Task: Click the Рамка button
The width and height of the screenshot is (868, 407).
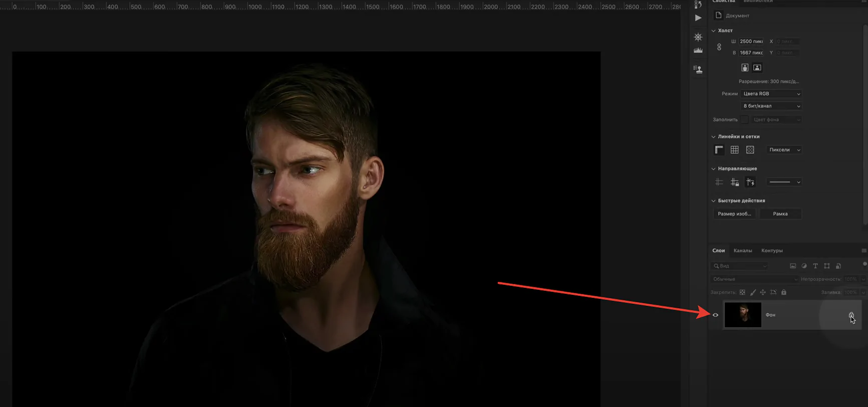Action: point(780,214)
